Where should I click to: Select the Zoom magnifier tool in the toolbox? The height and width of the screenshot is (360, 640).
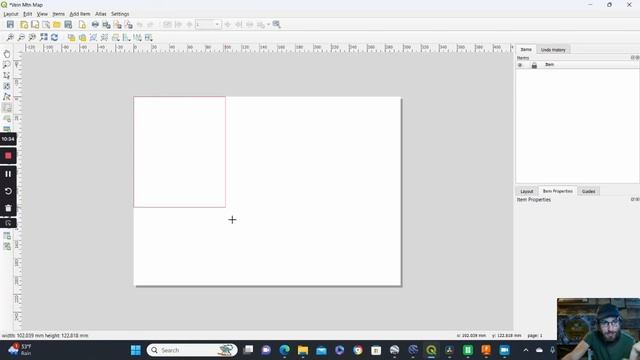[x=7, y=64]
